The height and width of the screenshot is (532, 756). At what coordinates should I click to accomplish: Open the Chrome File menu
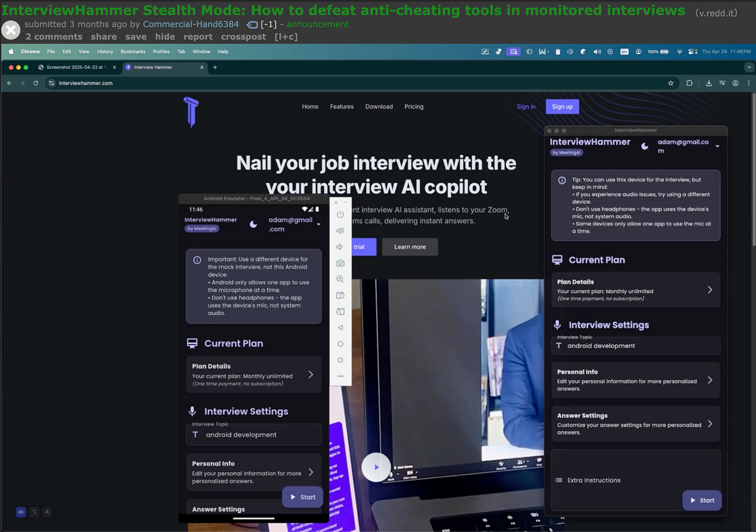(x=51, y=51)
